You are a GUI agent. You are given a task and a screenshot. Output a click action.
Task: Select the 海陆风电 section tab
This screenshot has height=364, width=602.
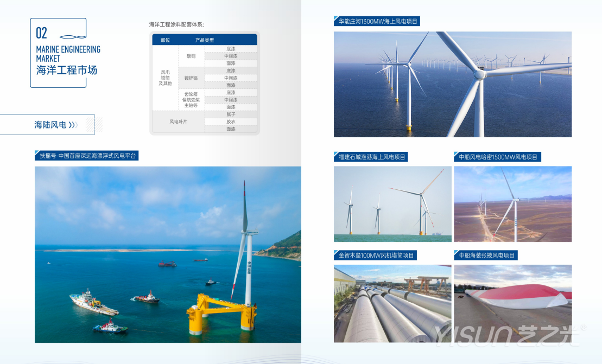click(50, 125)
